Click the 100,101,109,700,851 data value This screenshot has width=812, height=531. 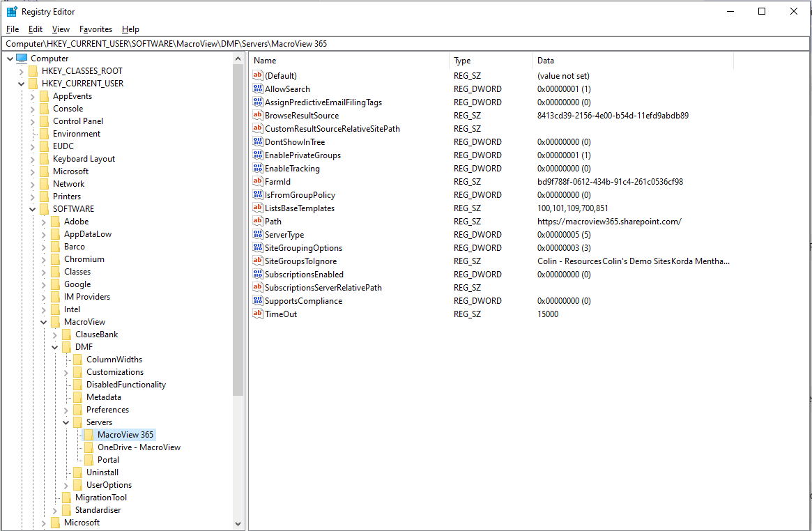(x=573, y=208)
